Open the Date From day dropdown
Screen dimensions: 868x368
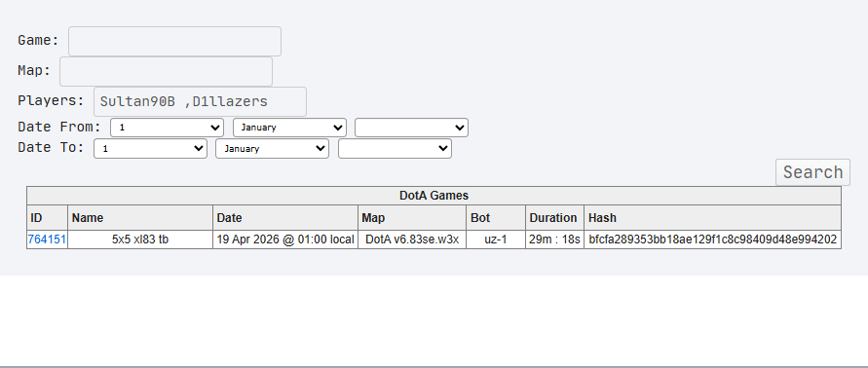coord(168,128)
